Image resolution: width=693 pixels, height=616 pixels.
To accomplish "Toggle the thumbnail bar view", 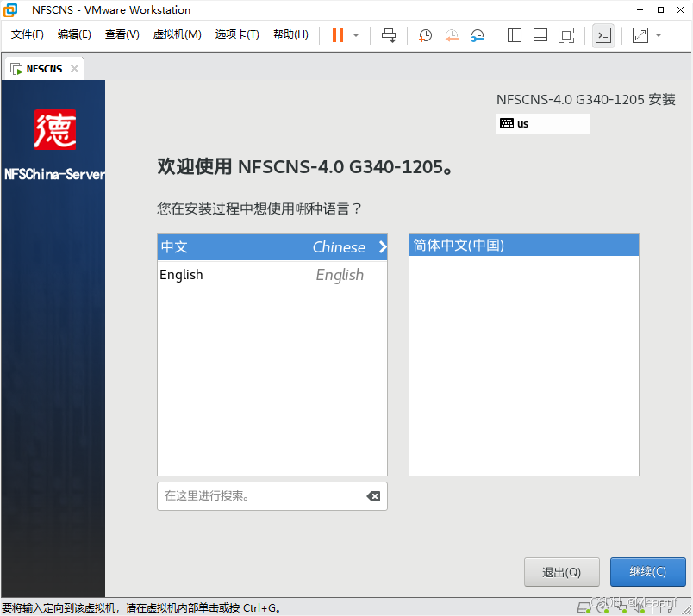I will pos(540,35).
